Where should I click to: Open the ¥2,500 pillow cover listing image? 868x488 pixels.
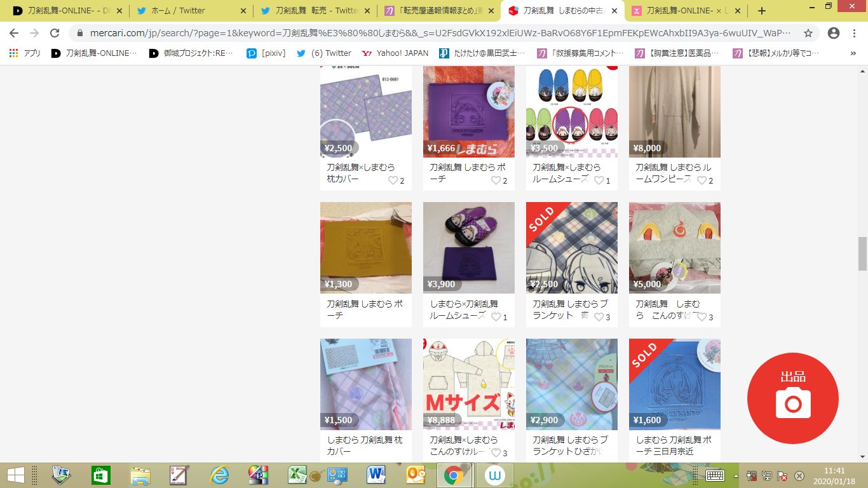click(366, 112)
